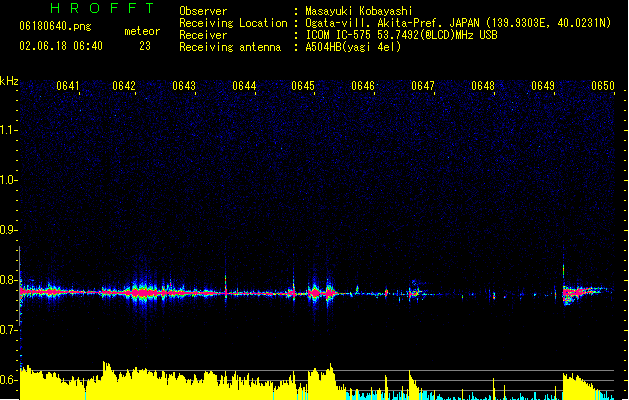The image size is (629, 400).
Task: Click the Receiving antenna label
Action: point(230,47)
